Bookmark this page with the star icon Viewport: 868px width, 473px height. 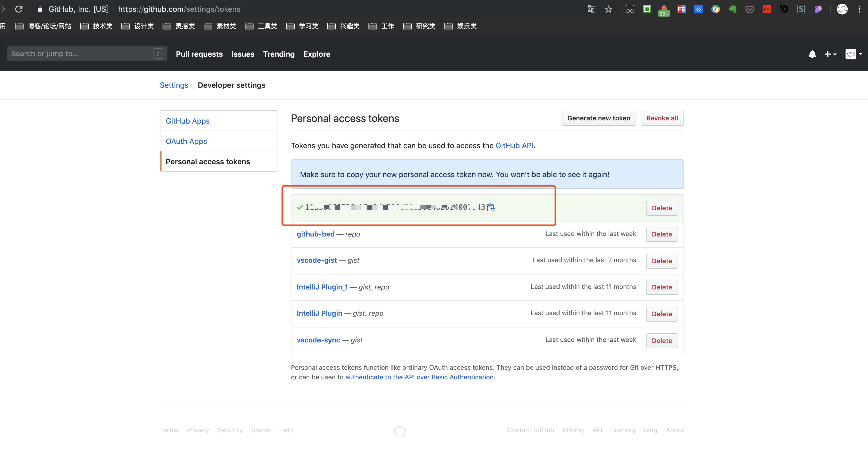click(609, 9)
